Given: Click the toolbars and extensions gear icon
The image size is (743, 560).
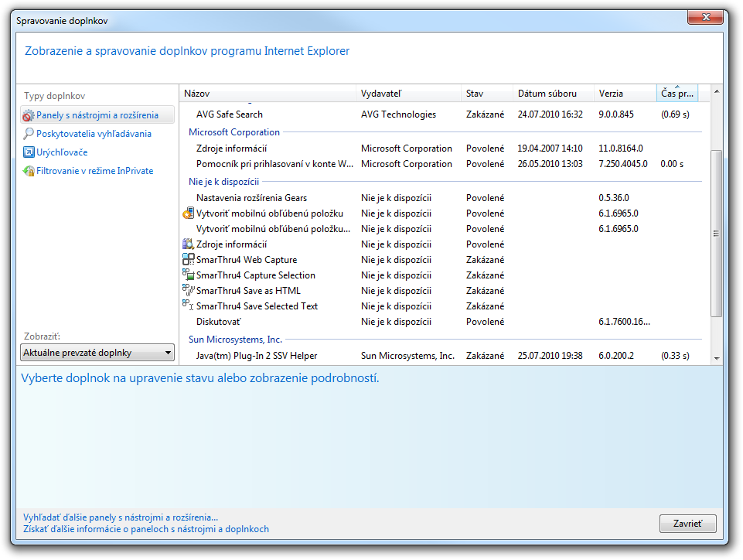Looking at the screenshot, I should point(29,115).
